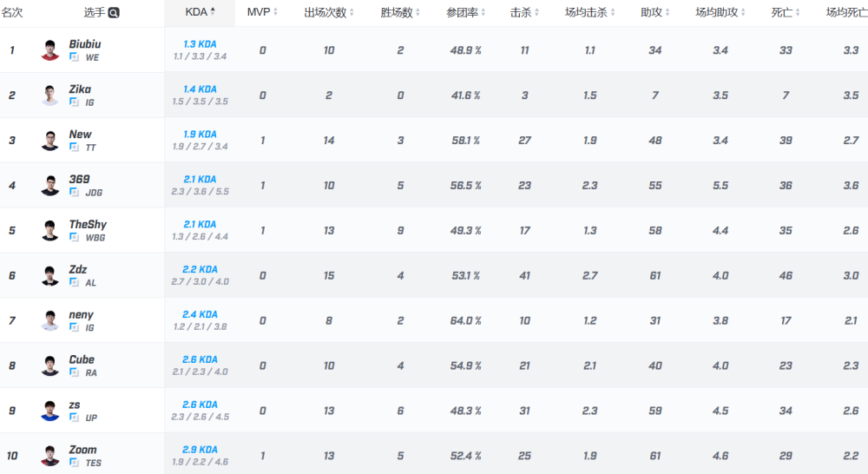Sort by MVP column arrows
868x474 pixels.
[275, 12]
